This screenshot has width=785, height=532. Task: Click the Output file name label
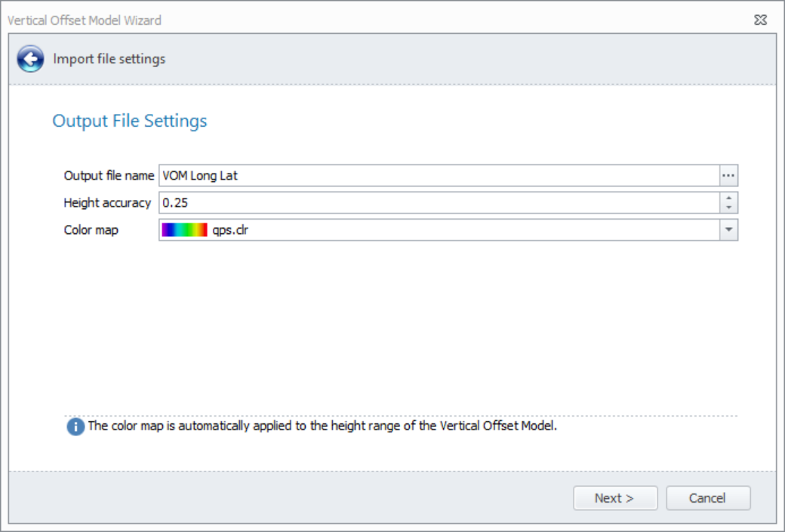tap(109, 176)
